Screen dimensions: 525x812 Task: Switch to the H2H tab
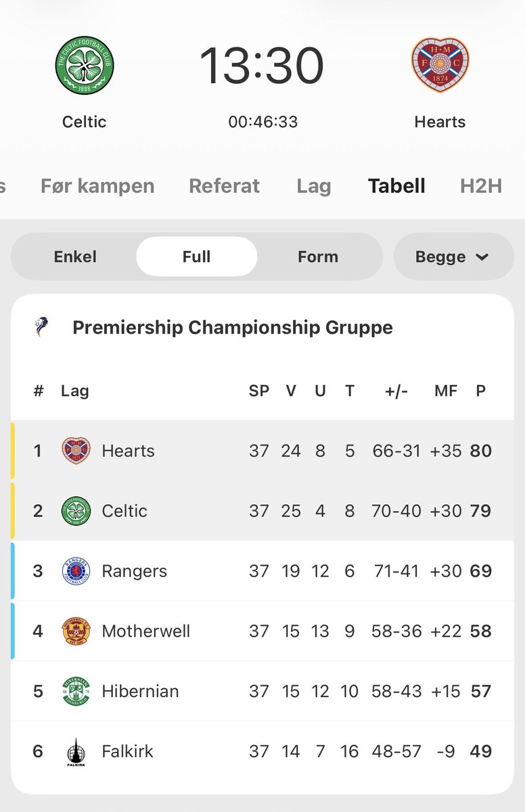tap(481, 186)
